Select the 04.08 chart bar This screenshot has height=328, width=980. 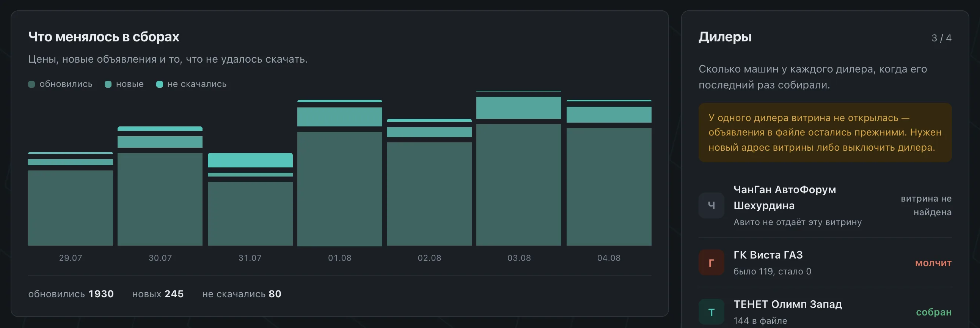click(609, 173)
